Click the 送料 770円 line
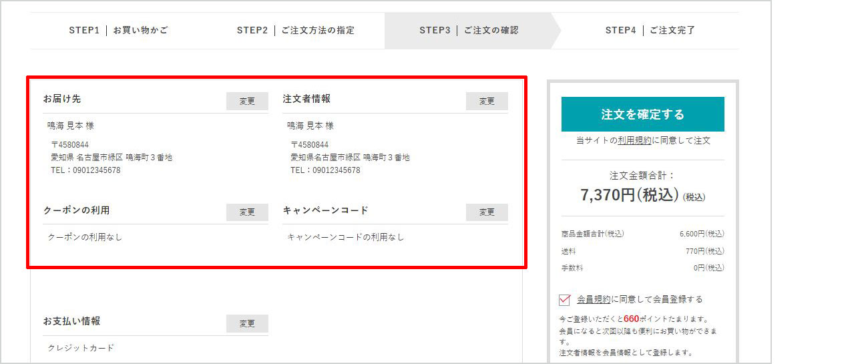 point(642,251)
